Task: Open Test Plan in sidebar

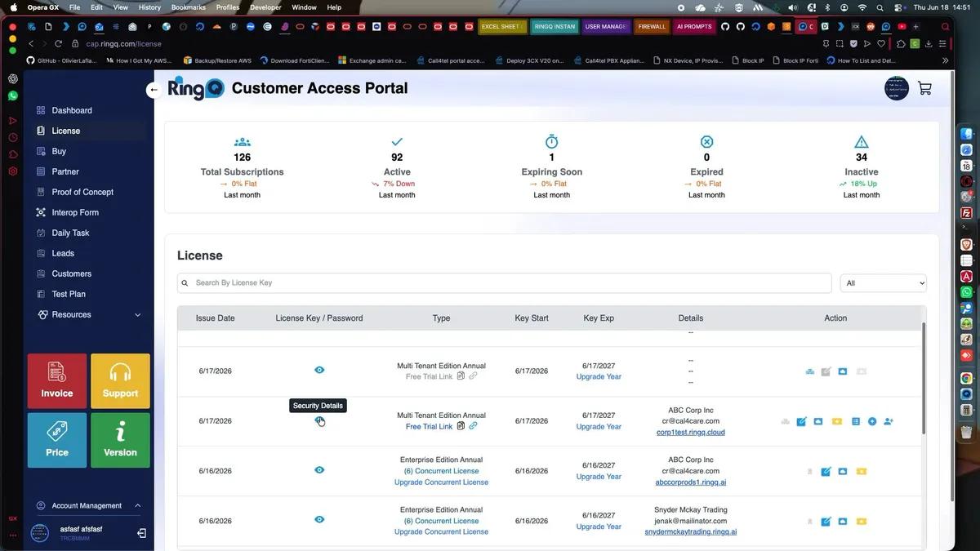Action: [69, 294]
